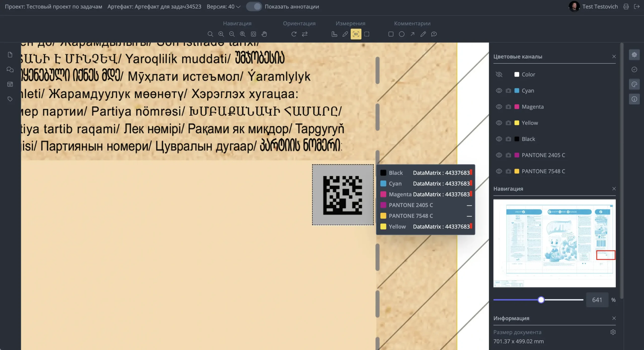
Task: Select the magnifier zoom tool
Action: pos(210,34)
